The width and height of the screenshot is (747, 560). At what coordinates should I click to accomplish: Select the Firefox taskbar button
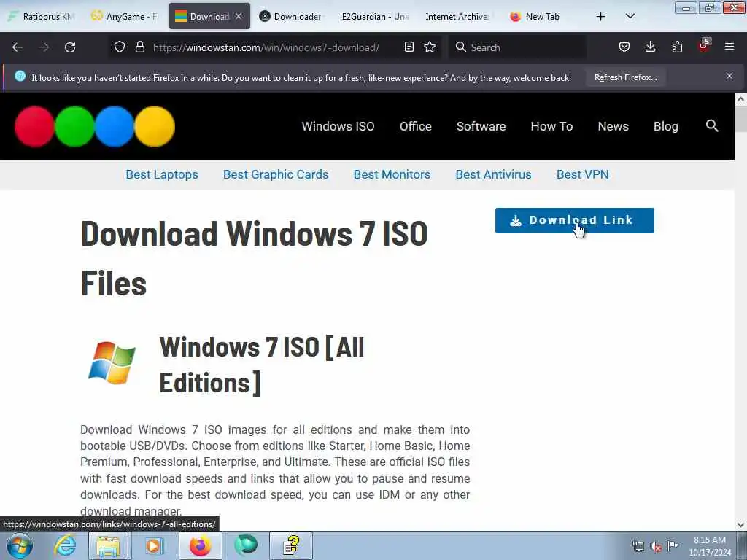200,545
